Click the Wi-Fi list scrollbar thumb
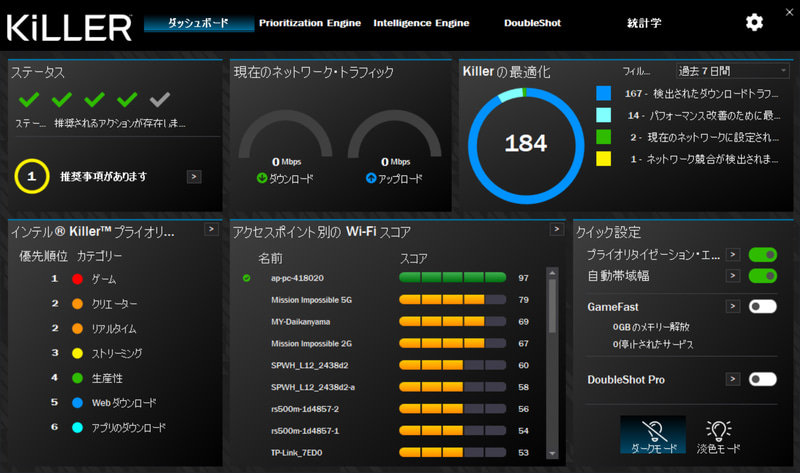800x473 pixels. point(552,306)
